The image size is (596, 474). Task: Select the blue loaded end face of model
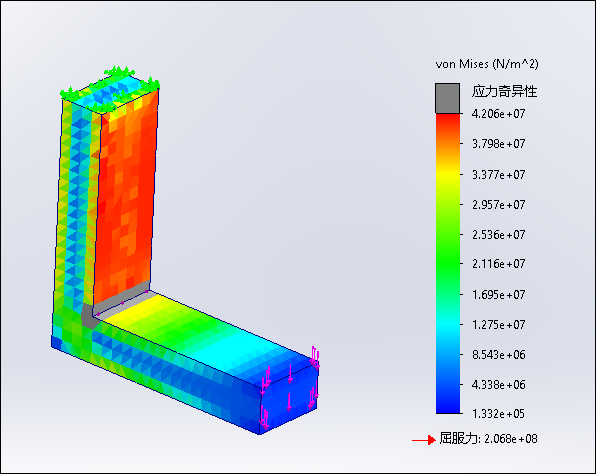pos(290,399)
